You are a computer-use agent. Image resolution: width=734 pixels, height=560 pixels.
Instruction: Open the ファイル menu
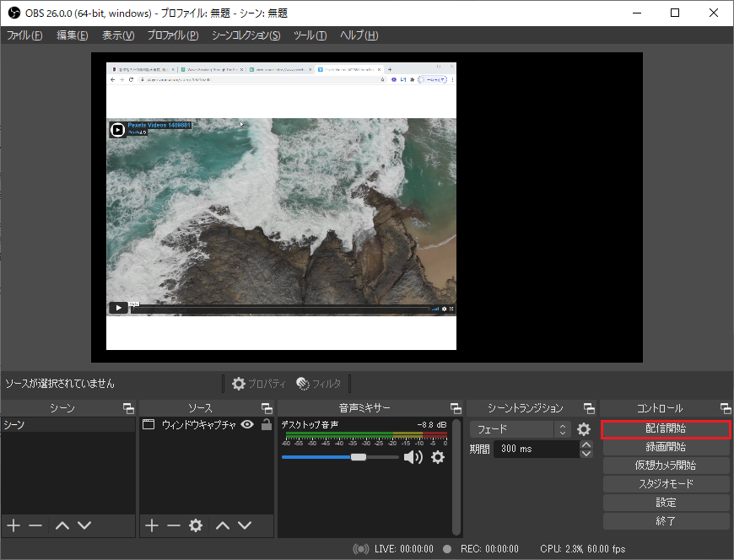pos(24,35)
